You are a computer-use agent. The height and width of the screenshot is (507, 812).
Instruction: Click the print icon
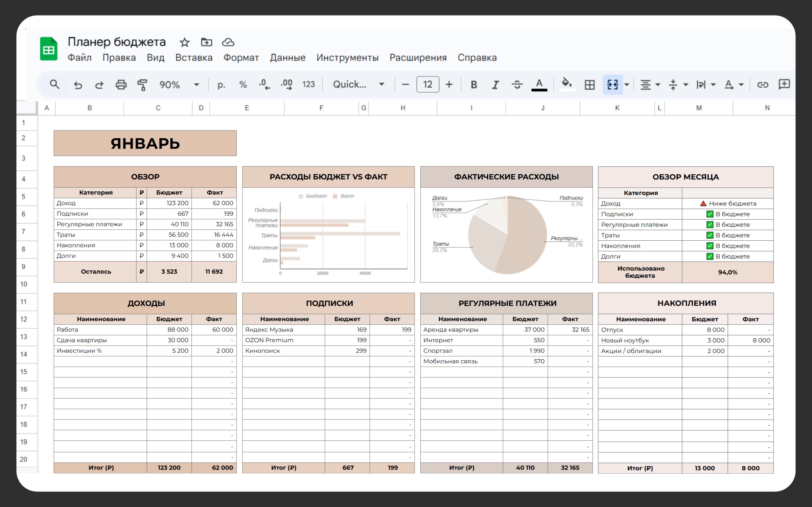point(121,84)
